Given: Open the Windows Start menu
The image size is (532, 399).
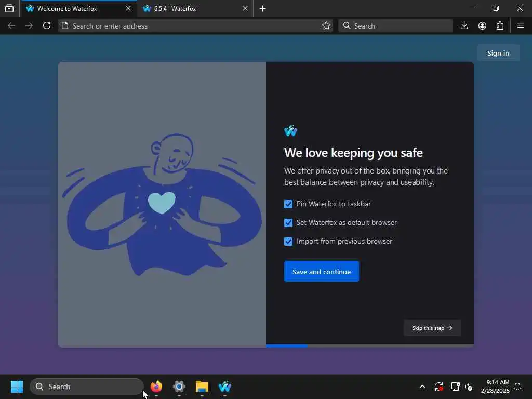Looking at the screenshot, I should point(17,387).
